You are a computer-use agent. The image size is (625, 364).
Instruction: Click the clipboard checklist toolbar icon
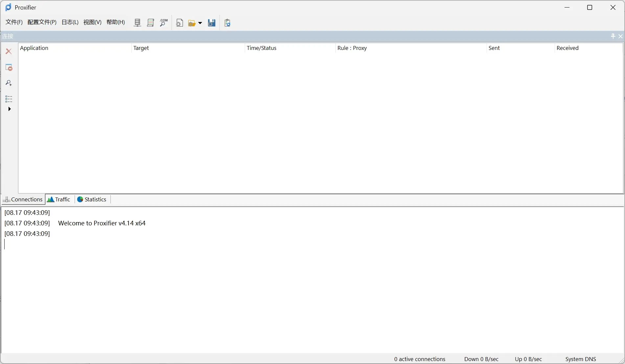point(227,23)
